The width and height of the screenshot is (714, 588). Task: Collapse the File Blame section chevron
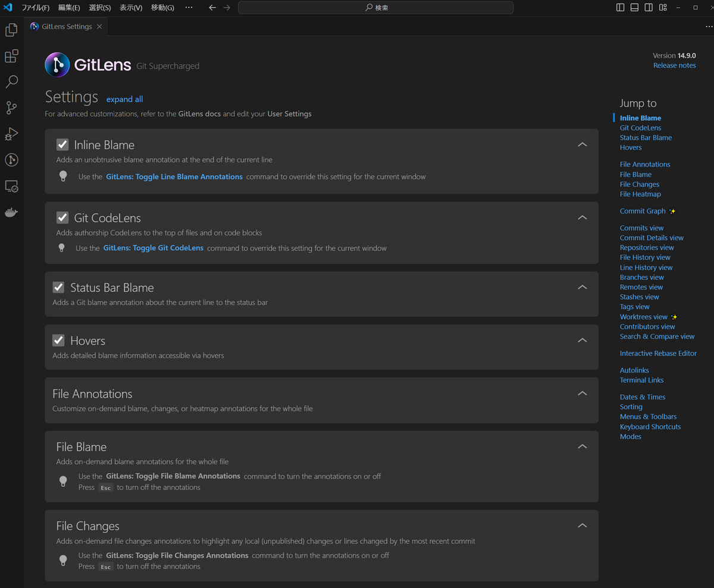(583, 446)
